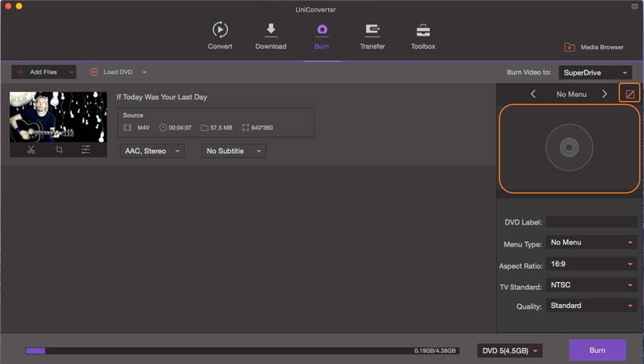Click the video thumbnail preview
Image resolution: width=644 pixels, height=364 pixels.
pyautogui.click(x=58, y=117)
